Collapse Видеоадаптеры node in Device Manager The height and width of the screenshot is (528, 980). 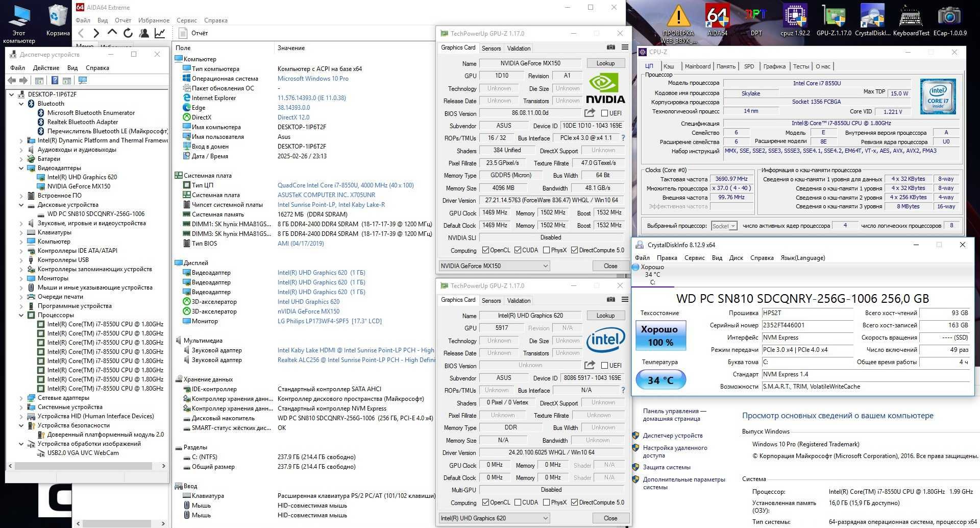click(21, 168)
